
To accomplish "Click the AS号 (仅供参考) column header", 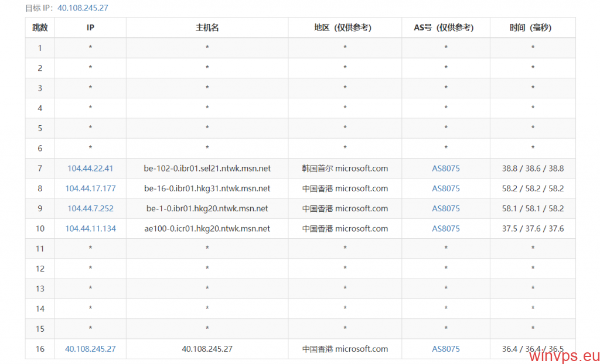I will pos(446,28).
